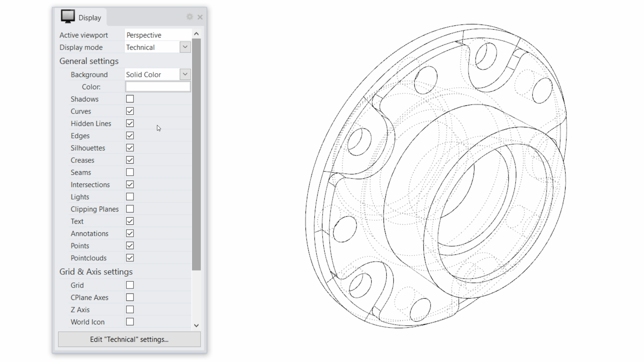This screenshot has height=362, width=644.
Task: Uncheck the Silhouettes option
Action: click(130, 148)
